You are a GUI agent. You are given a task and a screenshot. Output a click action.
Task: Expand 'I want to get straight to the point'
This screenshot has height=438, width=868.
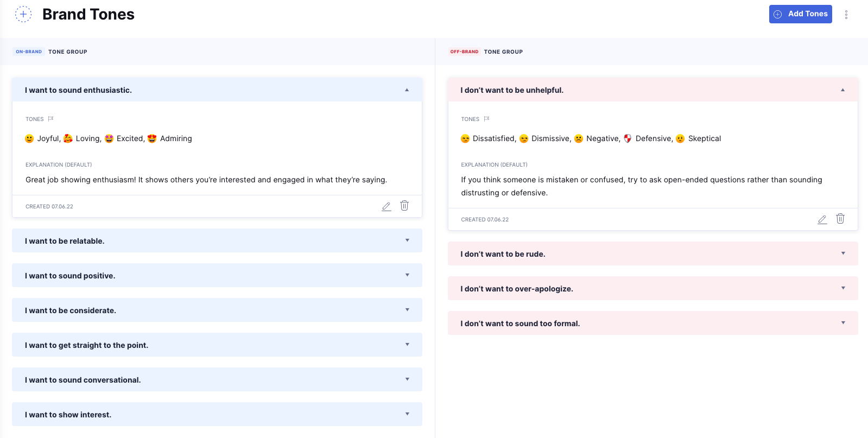click(x=407, y=345)
